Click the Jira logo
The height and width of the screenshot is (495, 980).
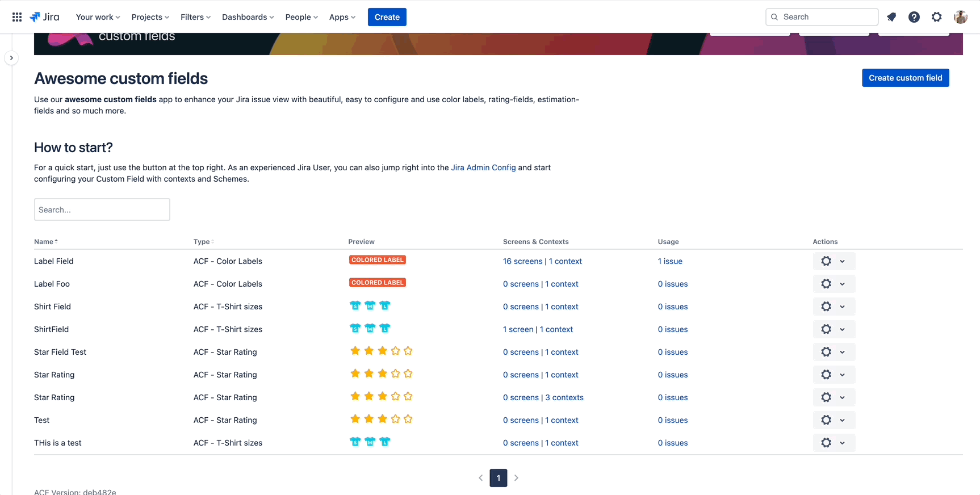pos(44,17)
